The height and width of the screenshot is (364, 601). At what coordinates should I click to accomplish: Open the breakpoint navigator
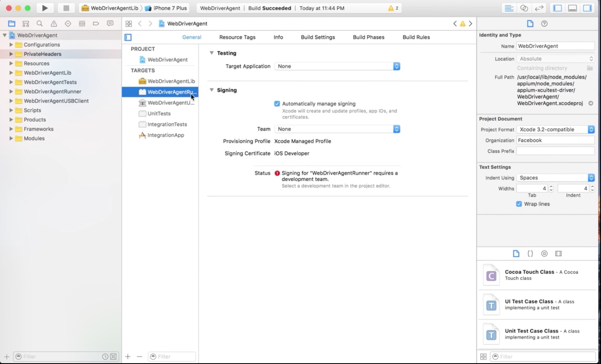coord(96,24)
